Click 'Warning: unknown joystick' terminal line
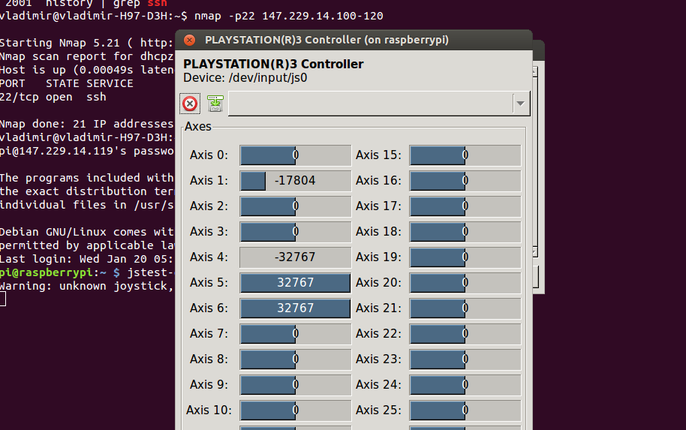686x430 pixels. [x=87, y=286]
